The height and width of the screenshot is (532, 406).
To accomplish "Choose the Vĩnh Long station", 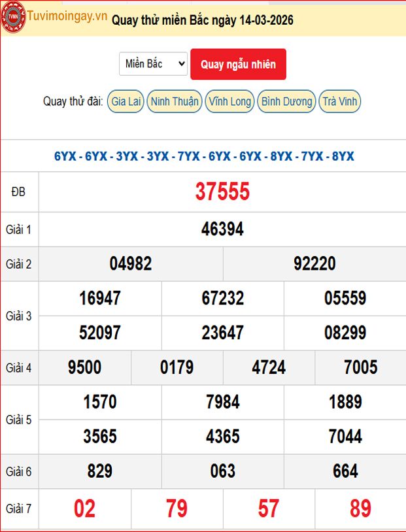I will 229,101.
